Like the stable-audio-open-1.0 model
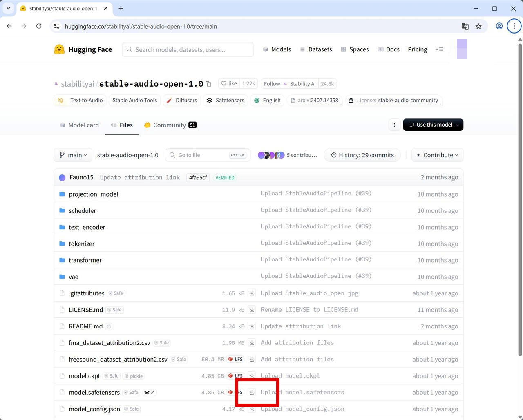The width and height of the screenshot is (523, 420). pyautogui.click(x=229, y=84)
